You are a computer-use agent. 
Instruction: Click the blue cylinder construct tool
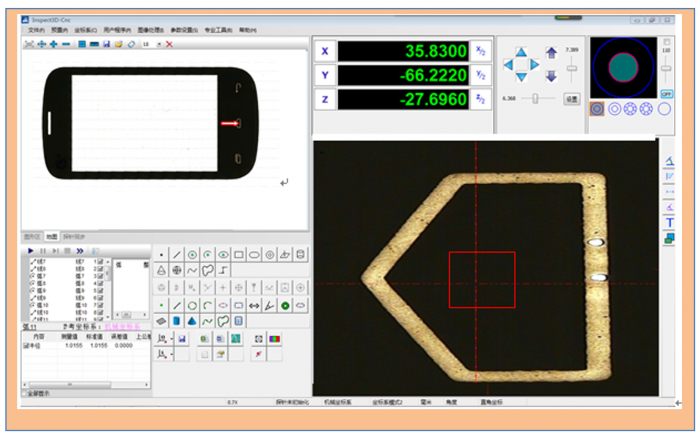click(177, 321)
